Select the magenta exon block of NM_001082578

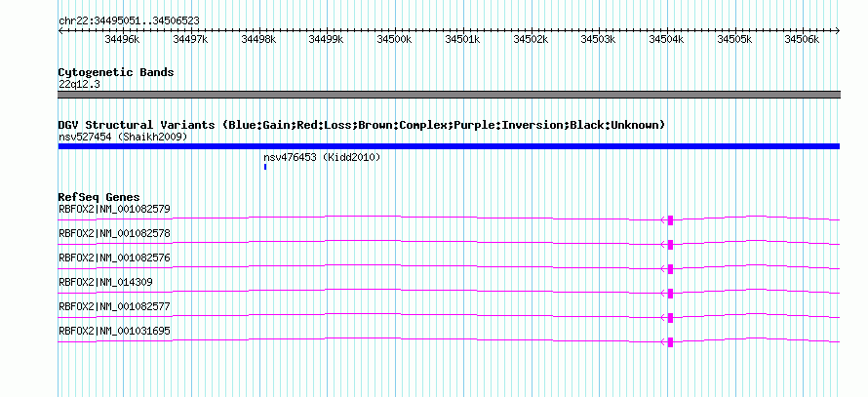pos(670,245)
